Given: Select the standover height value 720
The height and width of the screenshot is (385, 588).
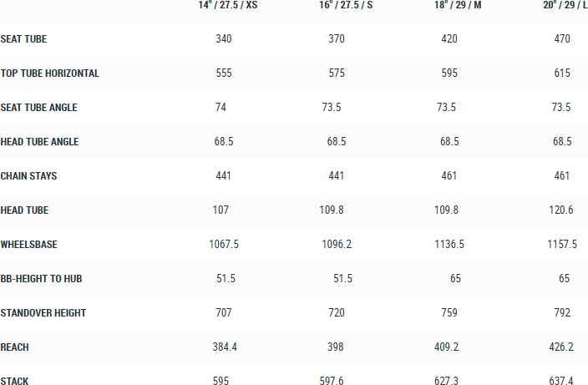Looking at the screenshot, I should 337,313.
